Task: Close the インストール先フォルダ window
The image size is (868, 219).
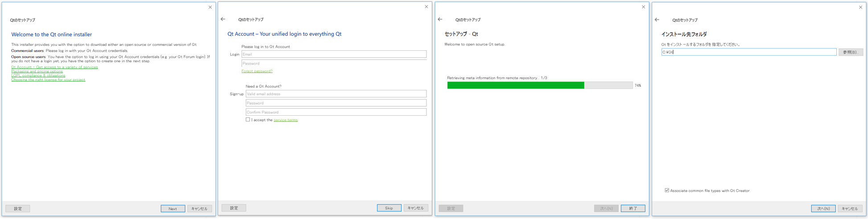Action: point(860,7)
